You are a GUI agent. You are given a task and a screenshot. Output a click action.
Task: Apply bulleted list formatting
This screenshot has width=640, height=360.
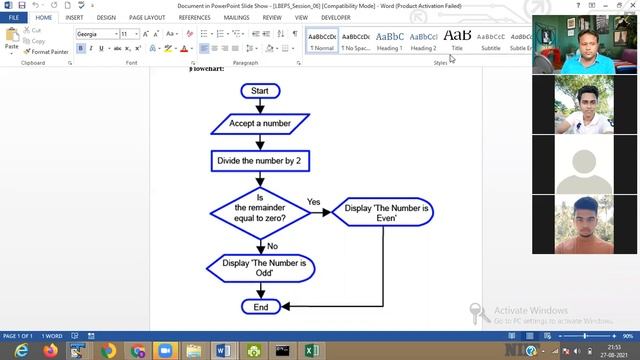tap(204, 34)
